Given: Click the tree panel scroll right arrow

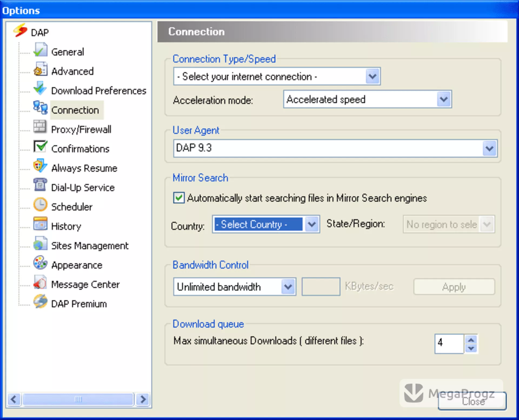Looking at the screenshot, I should pos(143,399).
